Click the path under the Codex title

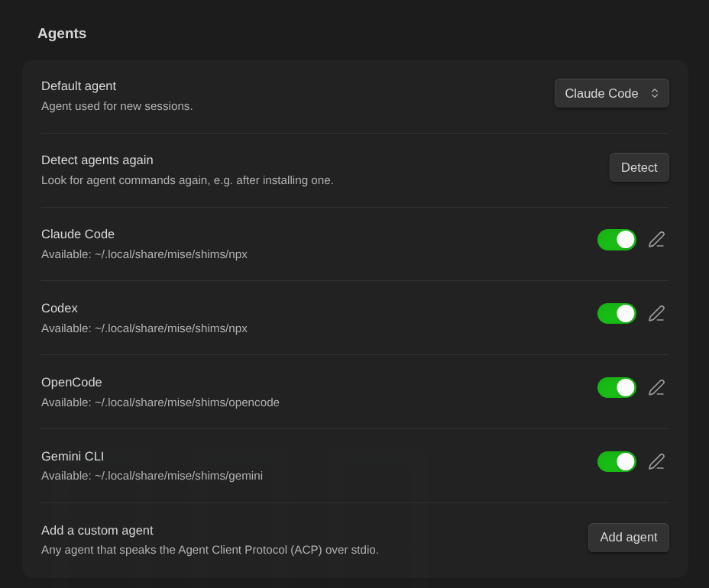[144, 328]
